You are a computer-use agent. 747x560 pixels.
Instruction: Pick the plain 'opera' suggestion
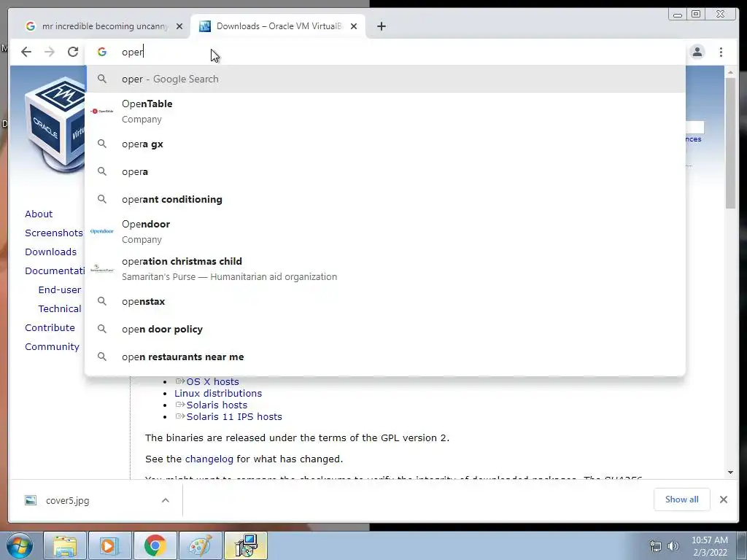click(x=386, y=171)
